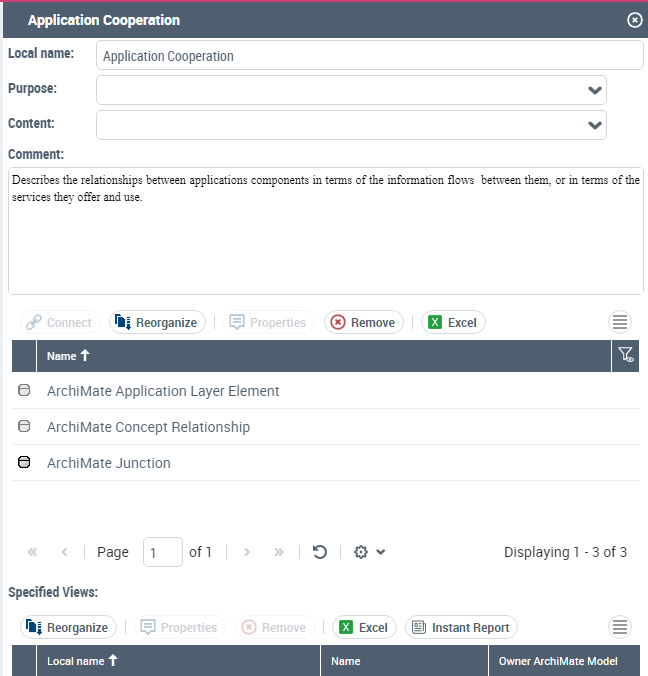
Task: Open the gear settings dropdown in pager
Action: (369, 552)
